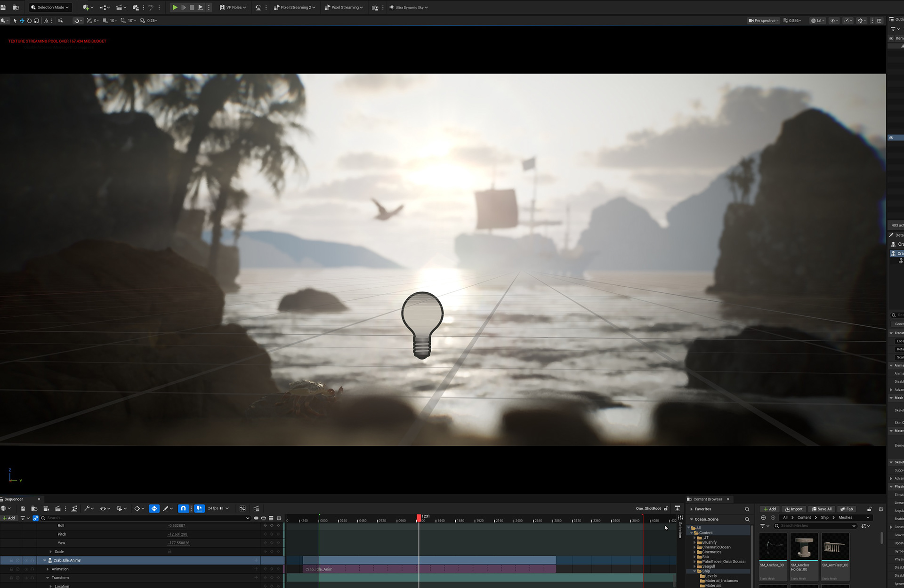904x588 pixels.
Task: Toggle sequencer snapping magnet button
Action: [183, 508]
